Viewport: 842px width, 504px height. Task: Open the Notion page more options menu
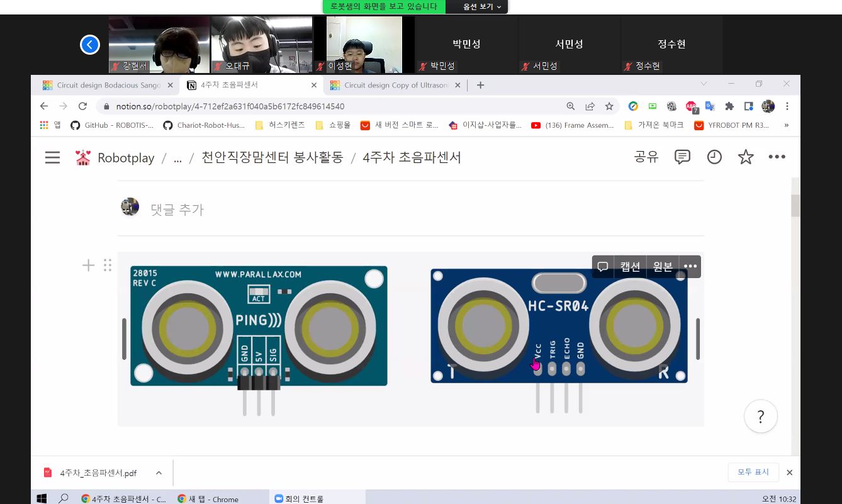pyautogui.click(x=777, y=157)
